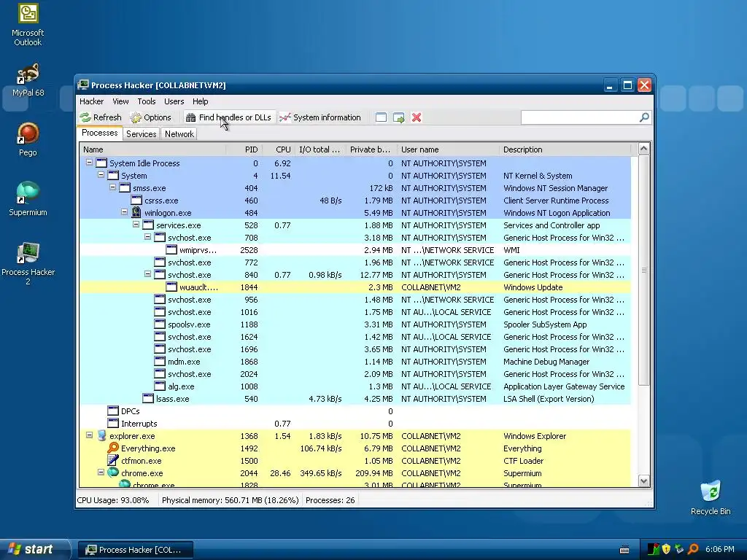Screen dimensions: 747x560
Task: Open MyPal 68 desktop icon
Action: pyautogui.click(x=28, y=79)
